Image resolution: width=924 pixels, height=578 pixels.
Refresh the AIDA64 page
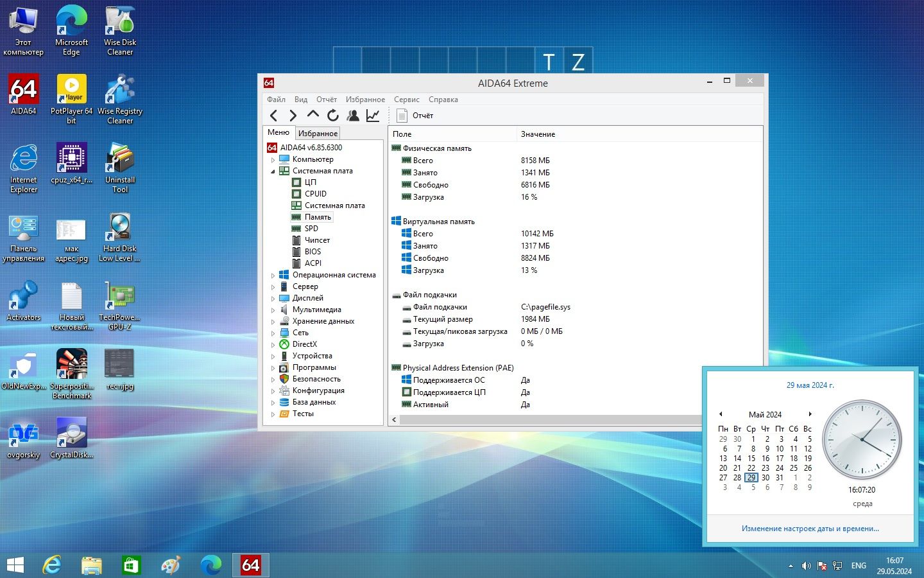332,116
